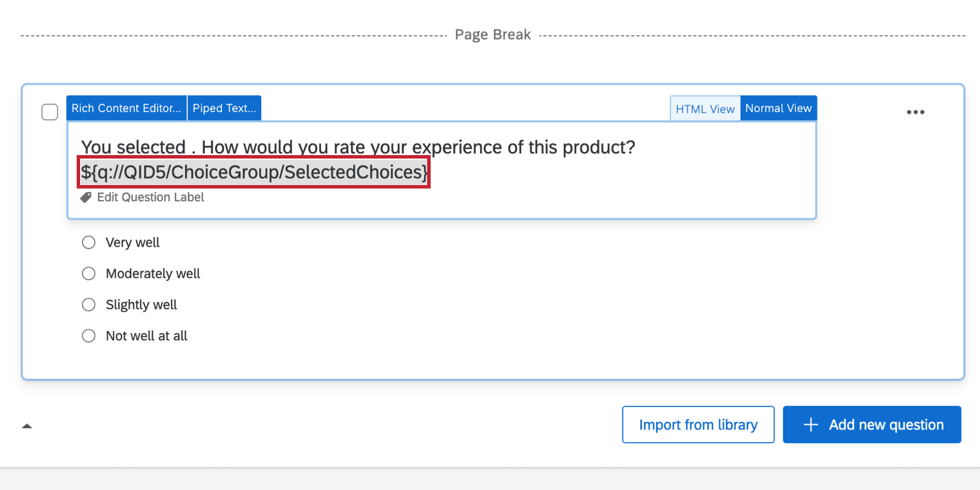Image resolution: width=980 pixels, height=490 pixels.
Task: Open the three-dot question options menu
Action: click(x=915, y=112)
